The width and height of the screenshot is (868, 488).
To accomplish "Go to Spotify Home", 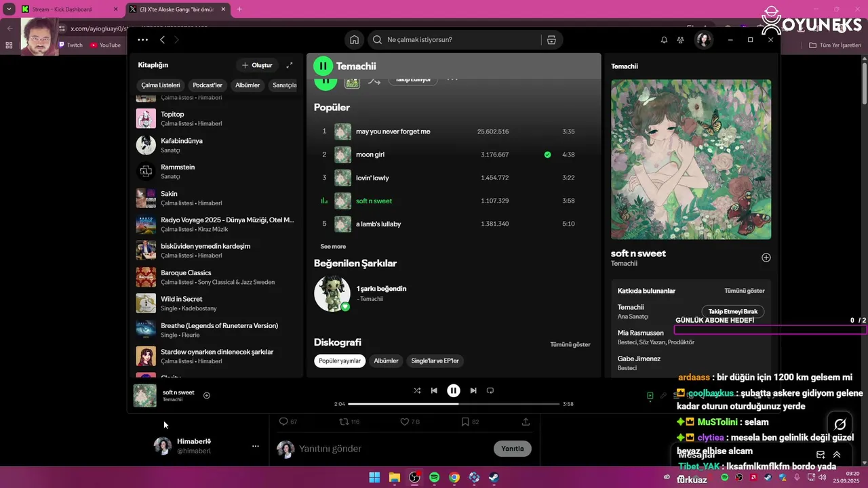I will [x=354, y=40].
